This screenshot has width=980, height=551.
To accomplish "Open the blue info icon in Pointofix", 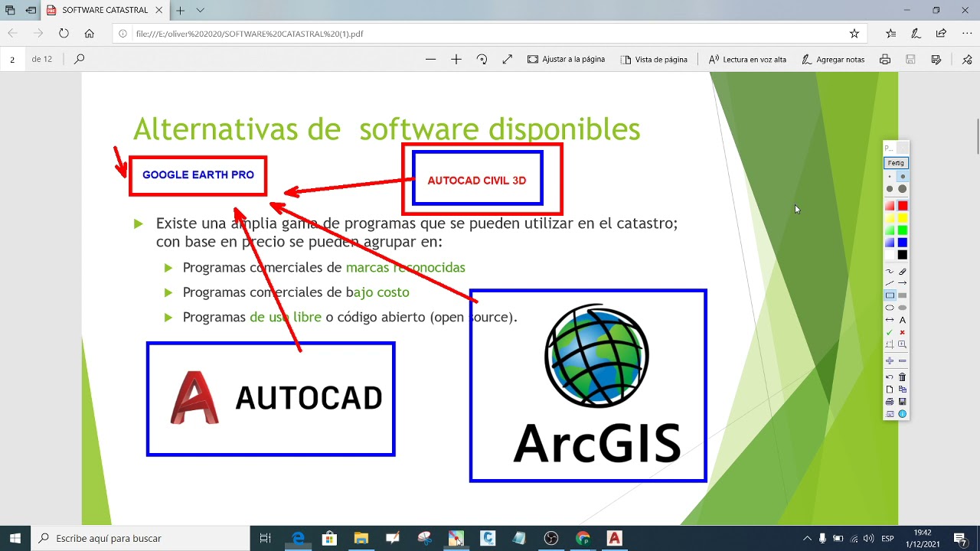I will (x=903, y=414).
